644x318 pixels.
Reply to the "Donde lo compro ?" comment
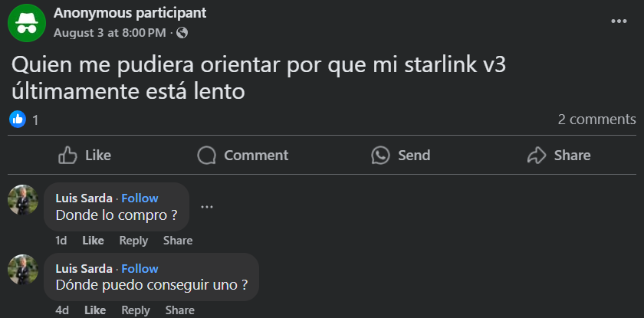pyautogui.click(x=133, y=241)
